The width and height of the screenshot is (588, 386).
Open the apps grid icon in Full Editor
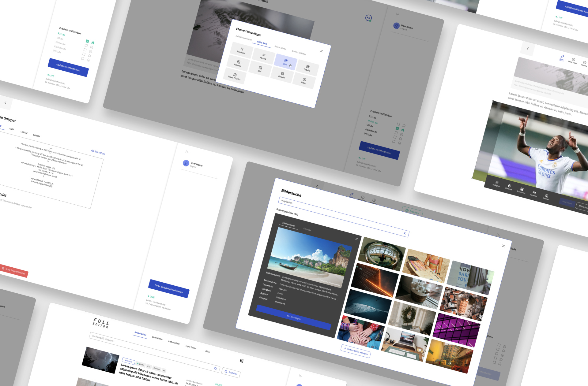pos(242,361)
